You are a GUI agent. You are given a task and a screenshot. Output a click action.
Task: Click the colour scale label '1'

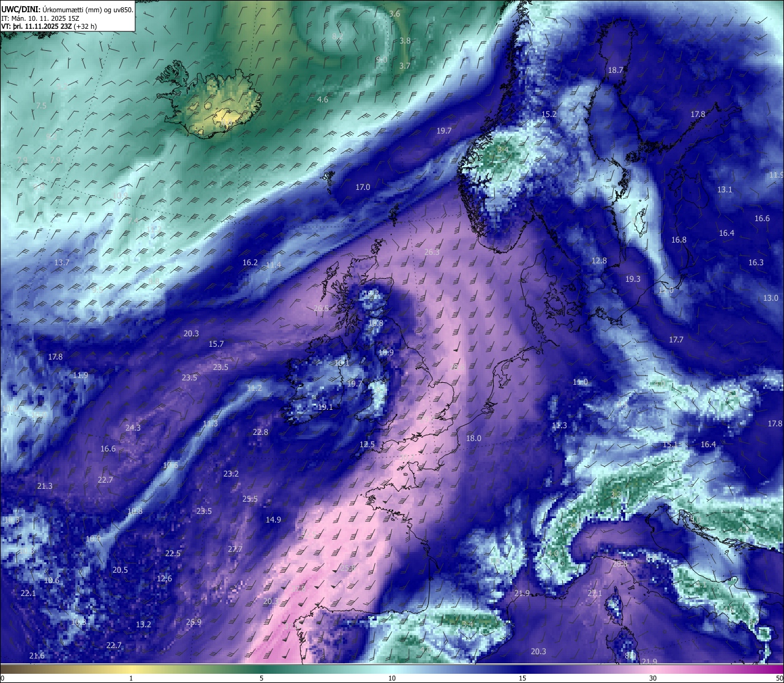[131, 678]
